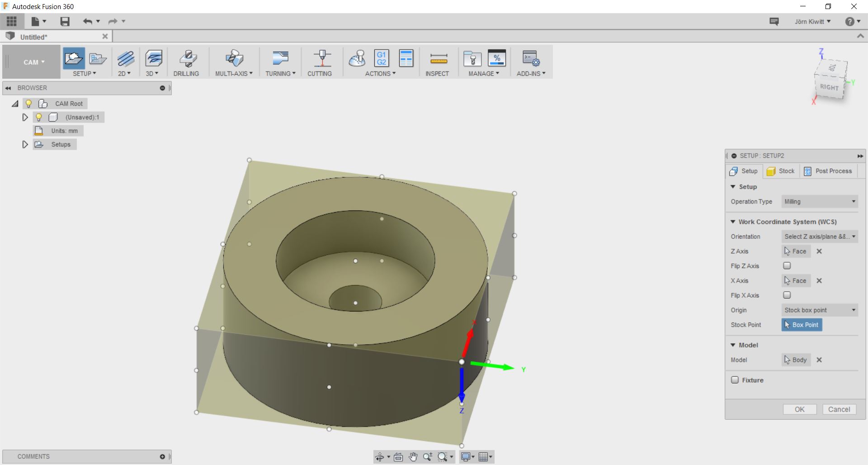Close the Untitled document tab
This screenshot has width=868, height=465.
point(105,37)
